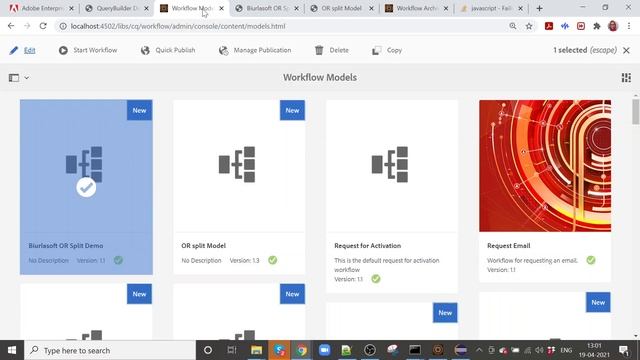
Task: Go back in browser history
Action: (x=11, y=26)
